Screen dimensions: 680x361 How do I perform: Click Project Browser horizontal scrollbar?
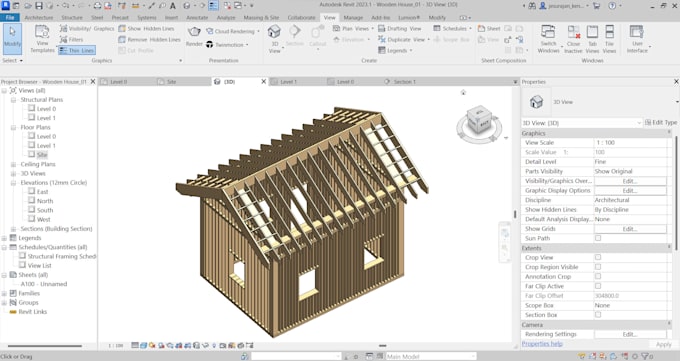[x=45, y=346]
